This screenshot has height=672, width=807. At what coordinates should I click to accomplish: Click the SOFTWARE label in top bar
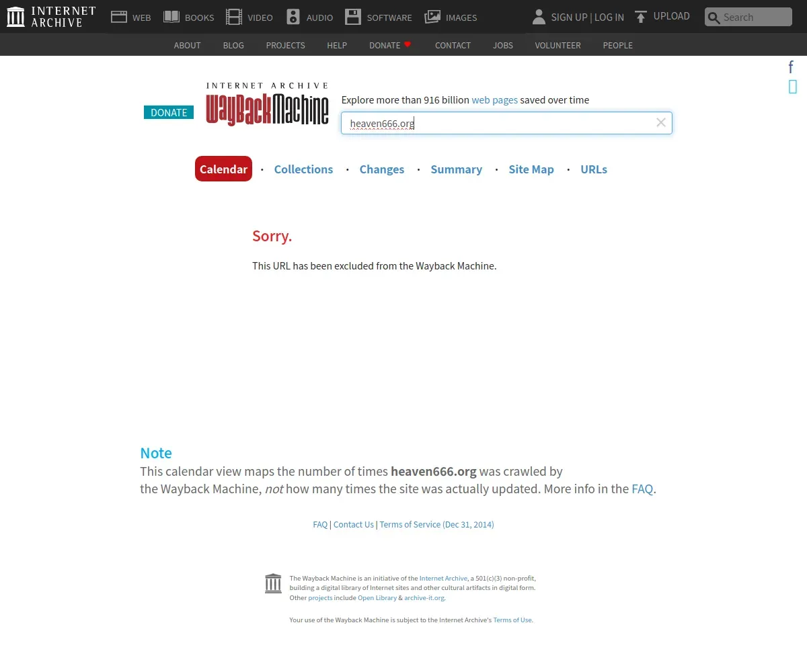point(389,18)
